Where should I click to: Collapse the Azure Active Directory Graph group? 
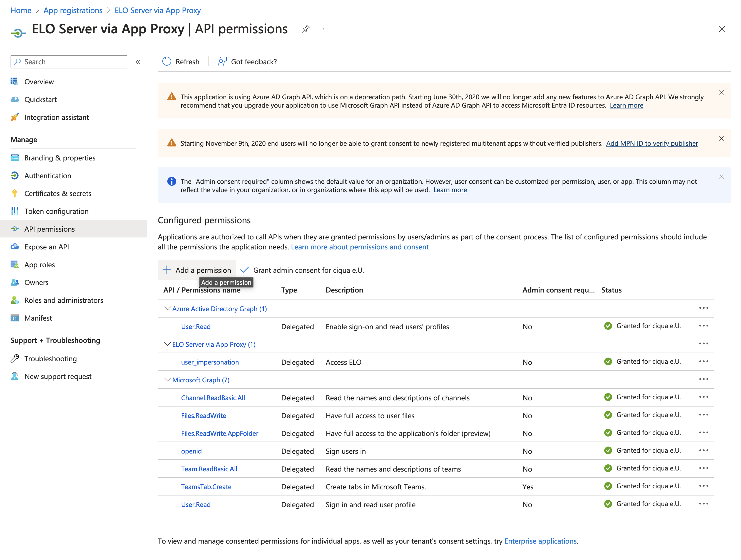[x=167, y=308]
